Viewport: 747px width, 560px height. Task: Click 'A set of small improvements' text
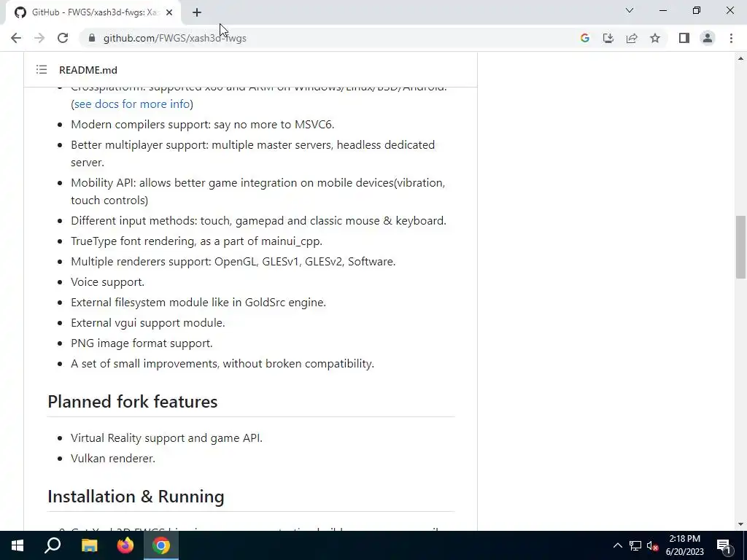[222, 363]
